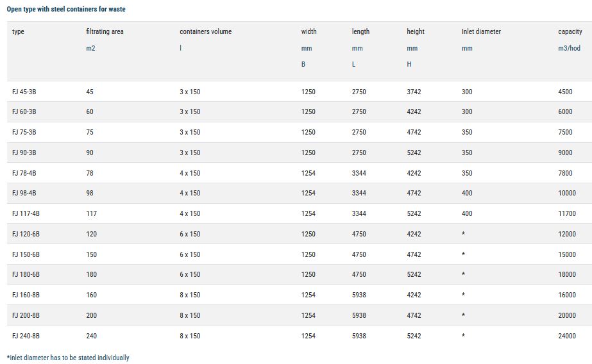
Task: Click the FJ 45-3B type cell
Action: [24, 92]
